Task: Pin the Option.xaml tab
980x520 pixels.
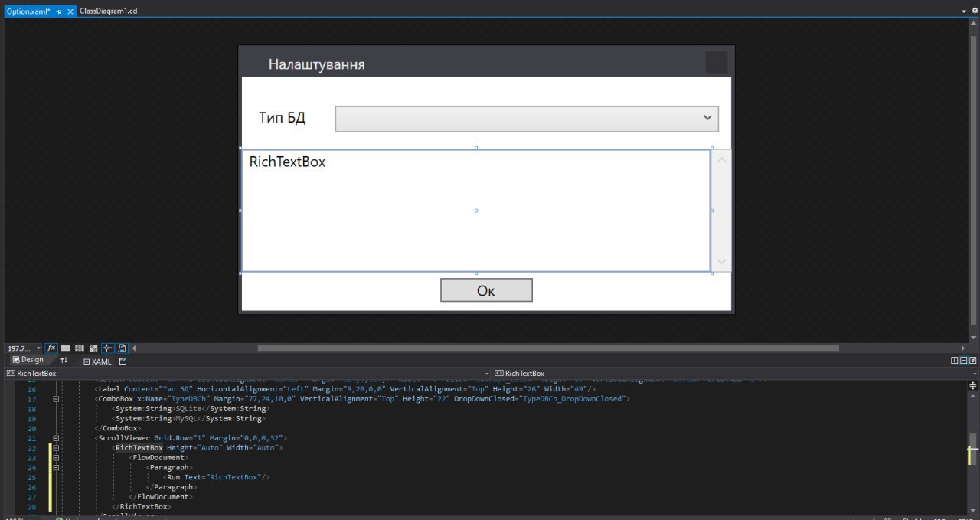Action: coord(60,12)
